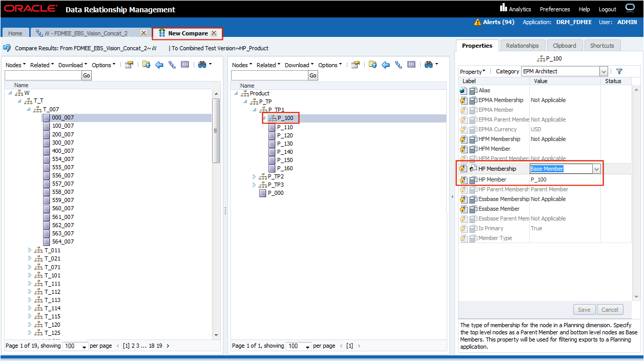Open the left pane Nodes menu
The image size is (644, 361).
(x=15, y=65)
